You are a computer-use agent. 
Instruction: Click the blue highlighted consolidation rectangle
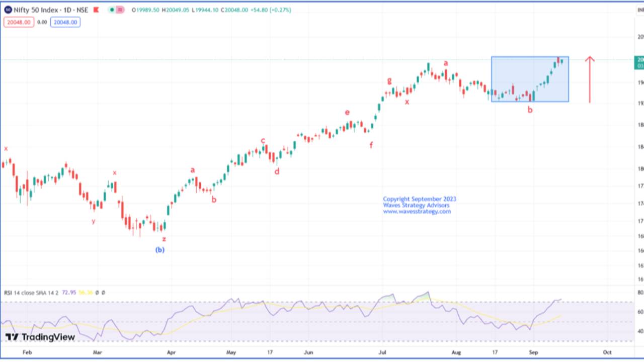[530, 78]
